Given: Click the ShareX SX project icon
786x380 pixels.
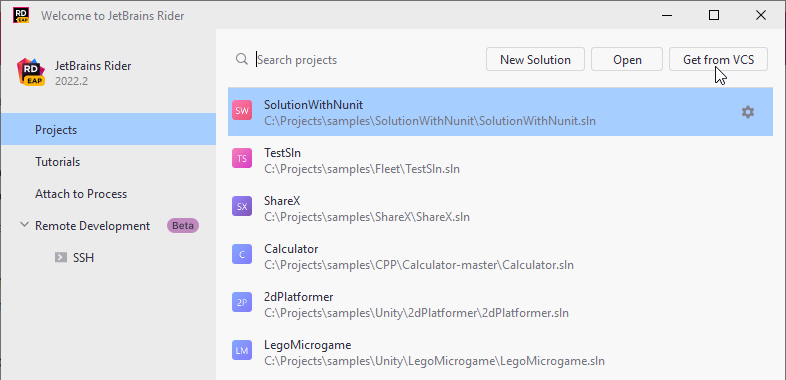Looking at the screenshot, I should pos(242,207).
